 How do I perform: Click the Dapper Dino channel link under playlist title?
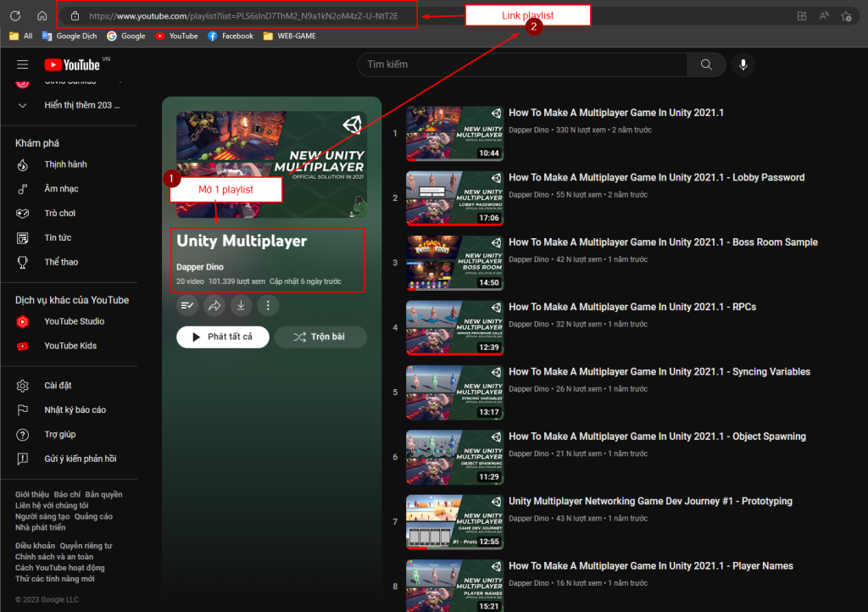click(x=200, y=267)
